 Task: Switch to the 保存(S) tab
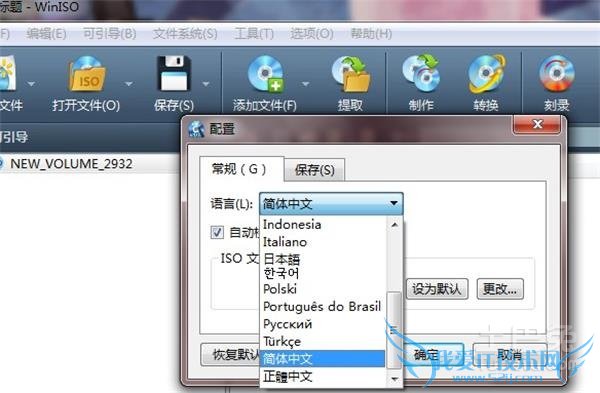pos(315,170)
